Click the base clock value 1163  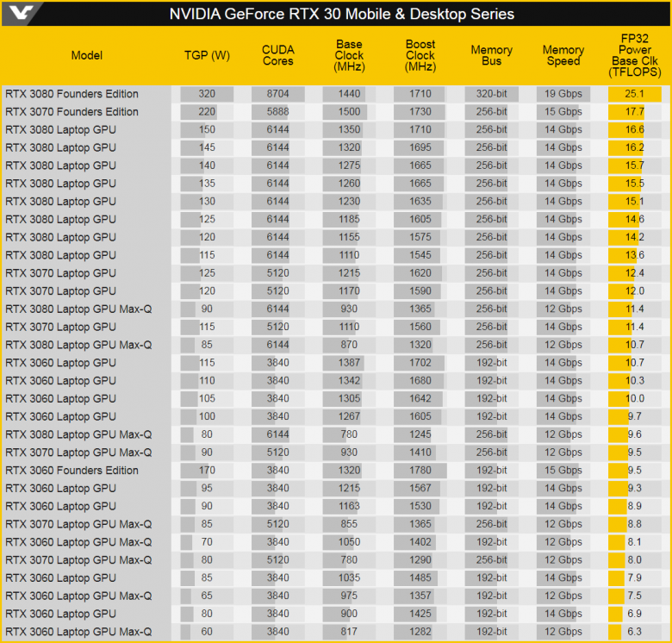pos(349,506)
